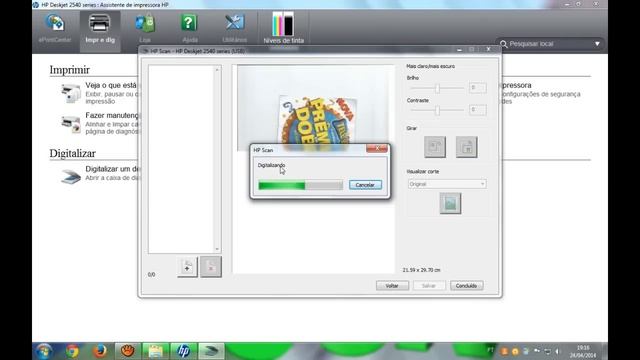Click the Fazer manutenção printer icon
This screenshot has width=640, height=360.
tap(71, 124)
